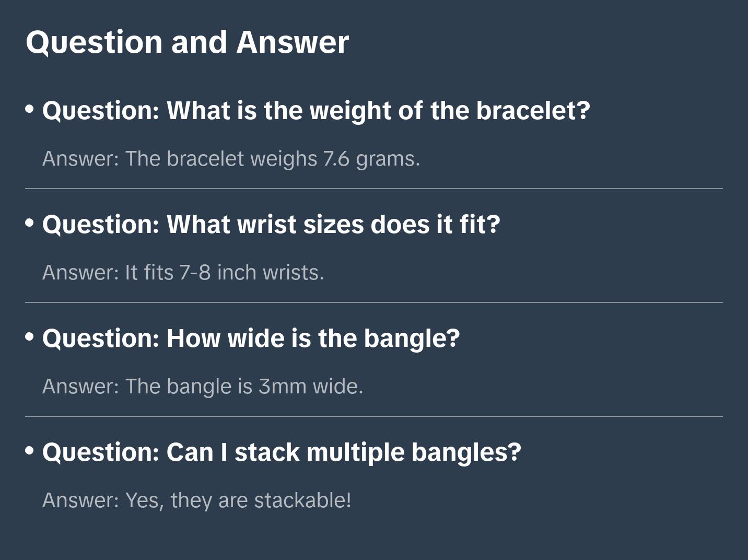Click the word "Answer:" before "Yes, they are"
The image size is (748, 560).
(x=80, y=500)
